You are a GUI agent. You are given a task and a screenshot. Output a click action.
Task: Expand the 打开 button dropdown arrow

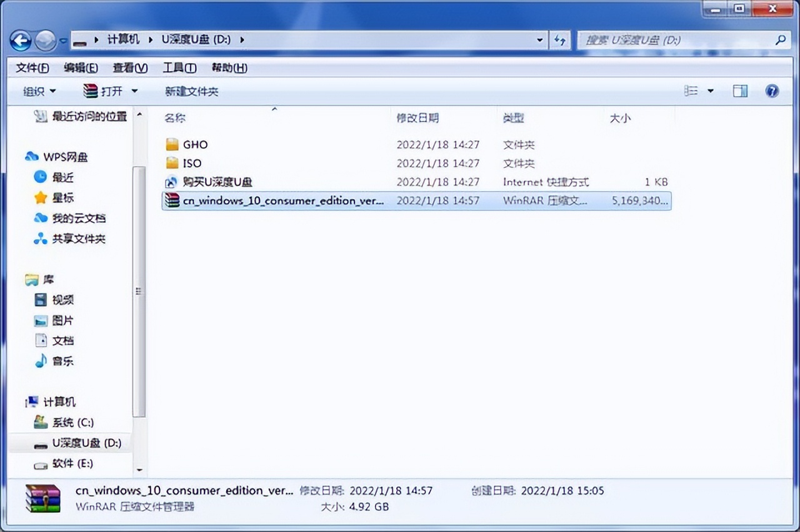tap(134, 91)
